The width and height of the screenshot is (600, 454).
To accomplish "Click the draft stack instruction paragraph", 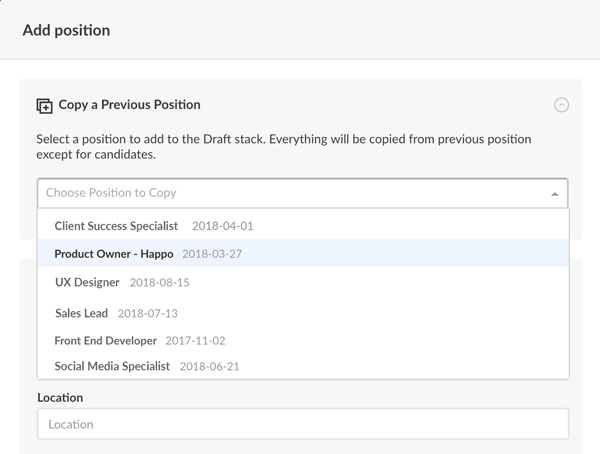I will point(284,147).
